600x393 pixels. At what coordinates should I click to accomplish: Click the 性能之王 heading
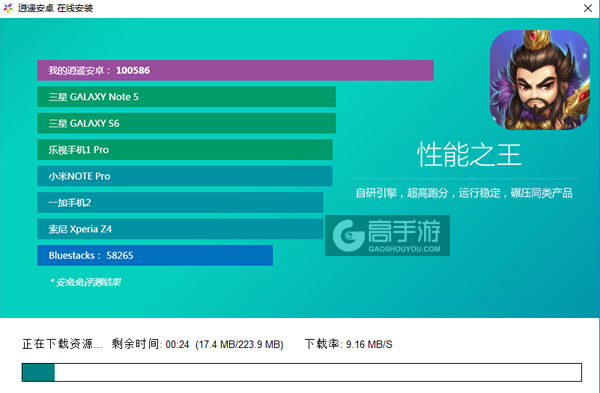coord(469,155)
